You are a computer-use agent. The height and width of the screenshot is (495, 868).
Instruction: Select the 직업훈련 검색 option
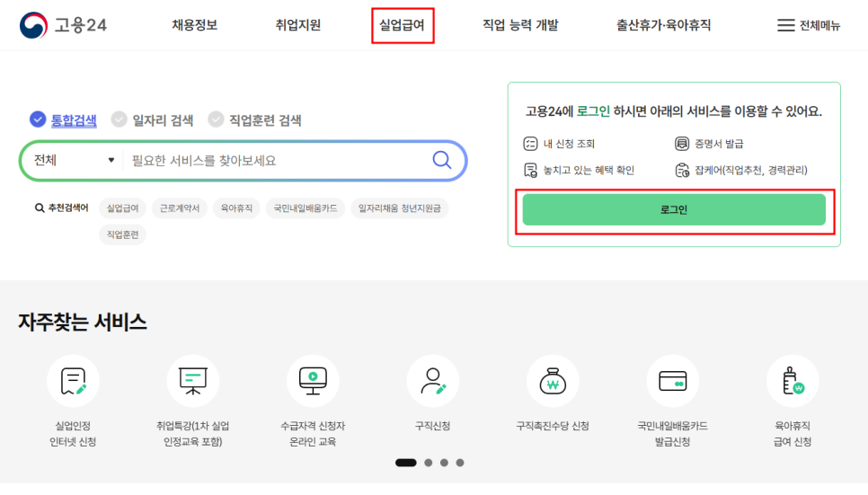[254, 120]
